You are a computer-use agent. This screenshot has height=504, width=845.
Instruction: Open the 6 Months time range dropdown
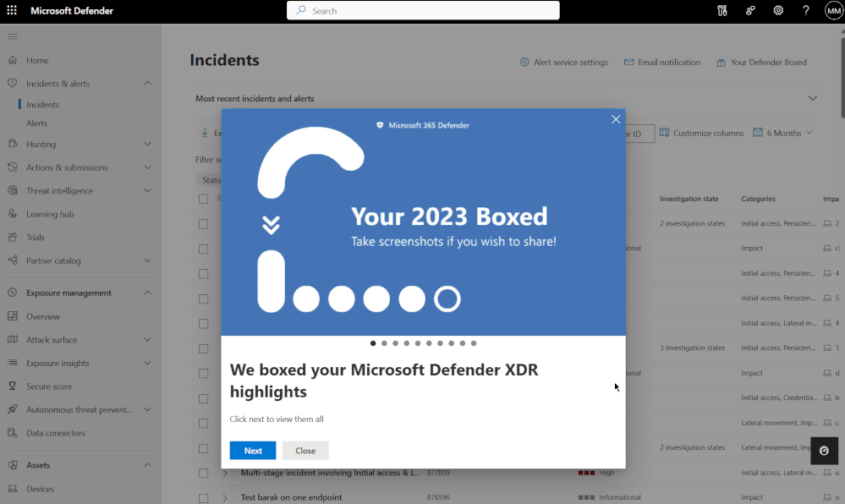(x=783, y=133)
